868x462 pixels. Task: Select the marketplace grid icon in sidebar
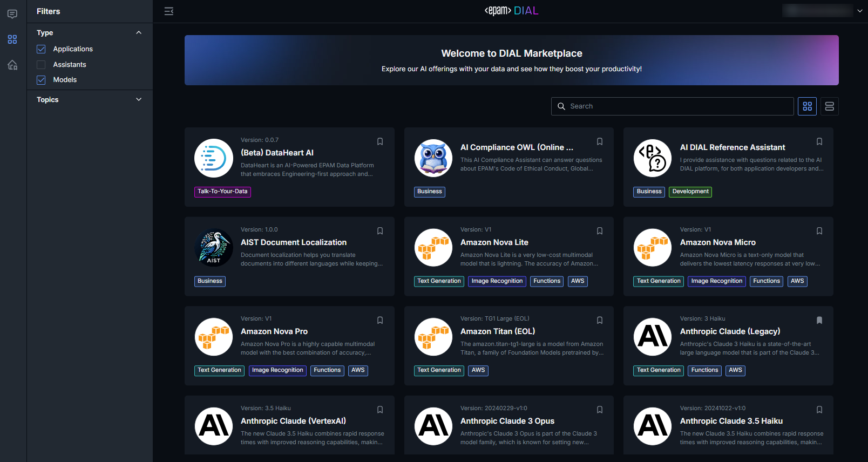tap(12, 39)
